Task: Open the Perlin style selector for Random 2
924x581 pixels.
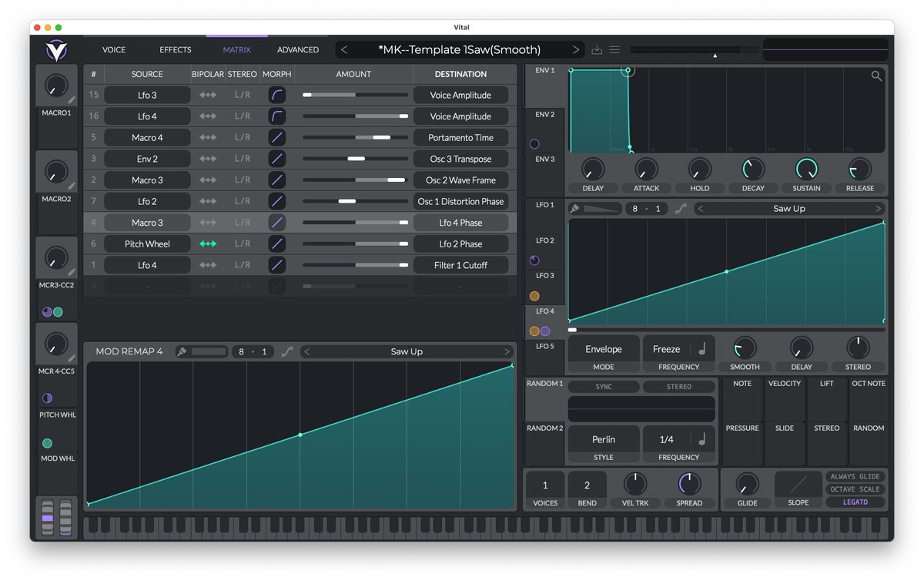Action: 603,439
